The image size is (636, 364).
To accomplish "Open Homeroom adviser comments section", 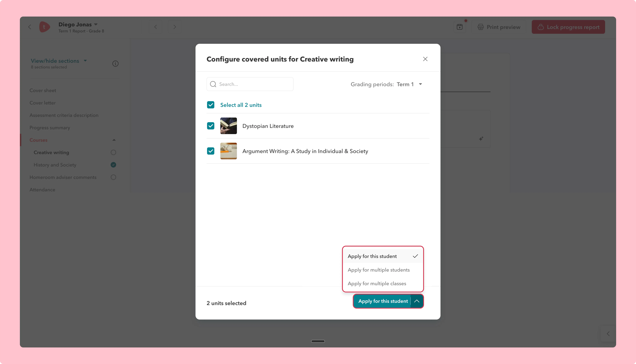I will click(63, 177).
